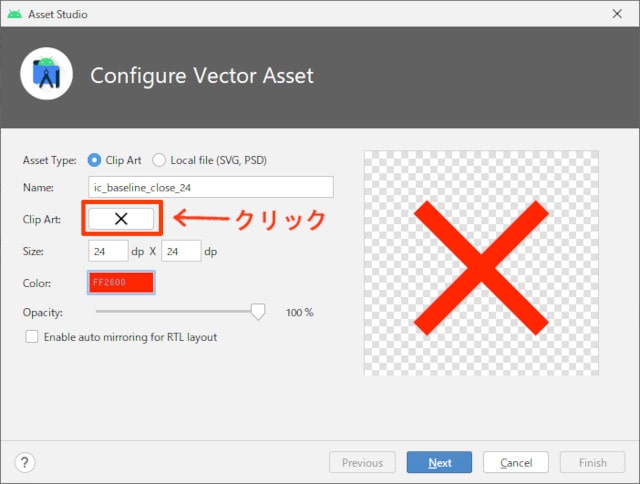The image size is (640, 484).
Task: Click the Opacity slider track midpoint
Action: [x=173, y=311]
